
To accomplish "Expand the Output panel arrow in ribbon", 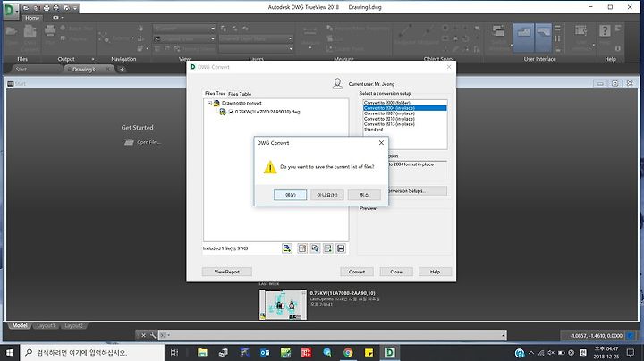I will (93, 59).
